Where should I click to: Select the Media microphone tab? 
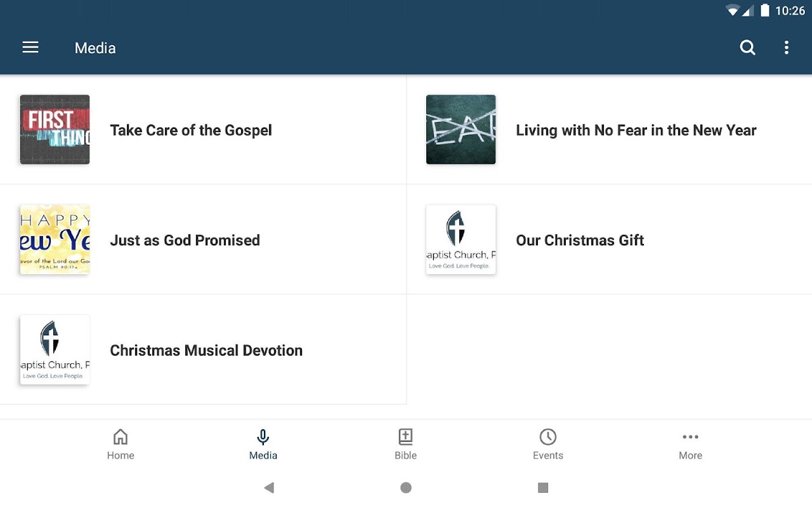coord(263,444)
